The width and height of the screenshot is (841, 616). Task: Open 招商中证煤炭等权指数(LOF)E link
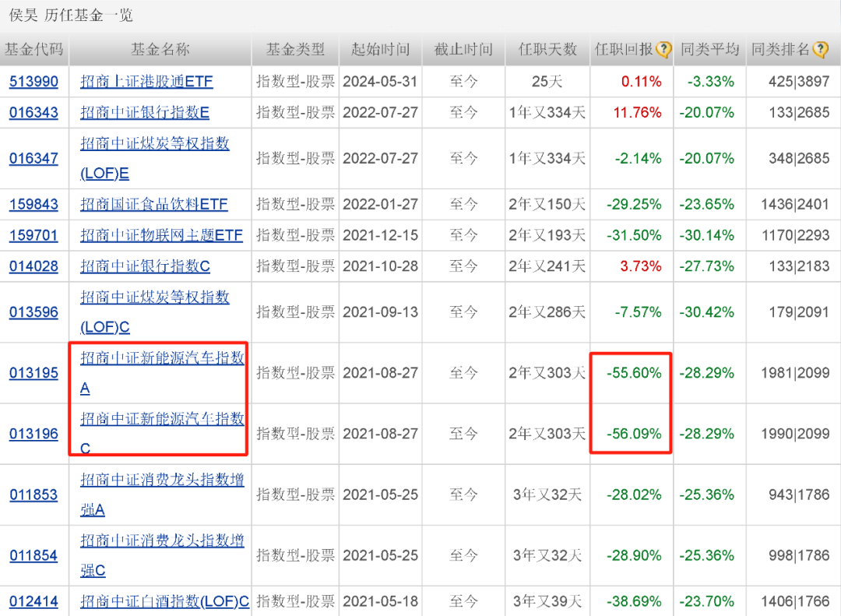(154, 158)
